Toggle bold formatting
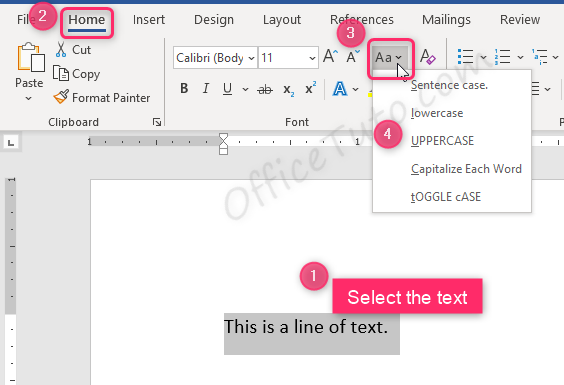The width and height of the screenshot is (564, 385). [184, 88]
